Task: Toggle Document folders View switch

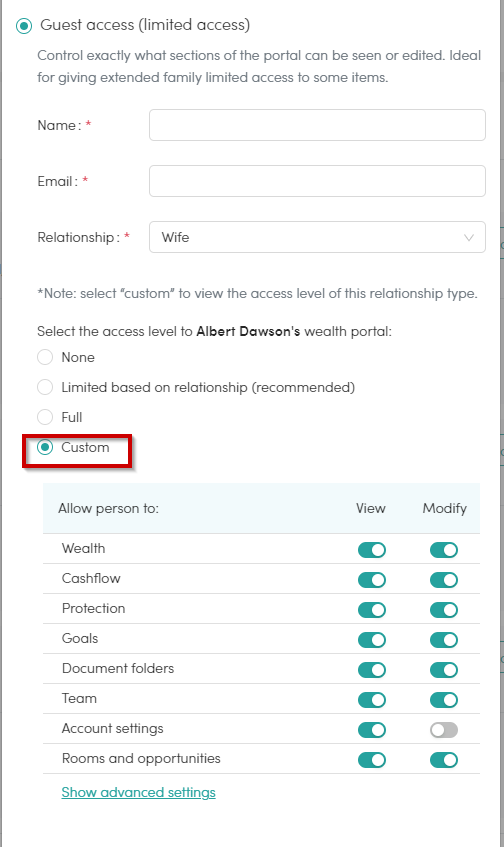Action: pos(372,670)
